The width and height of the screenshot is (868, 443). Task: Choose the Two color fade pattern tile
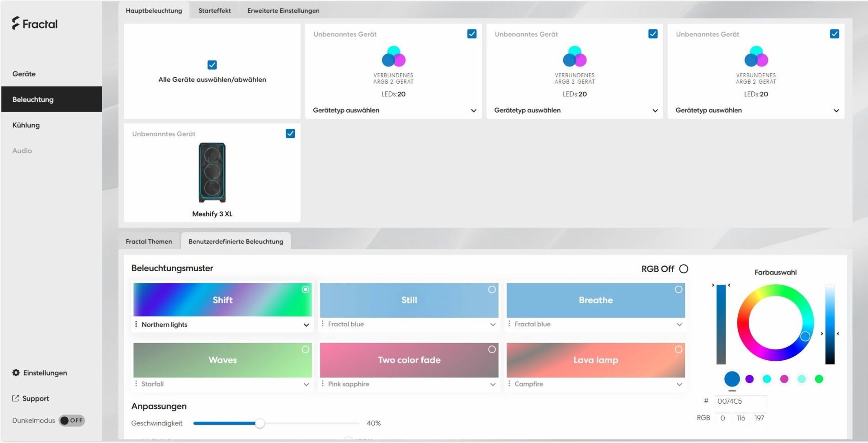[409, 360]
